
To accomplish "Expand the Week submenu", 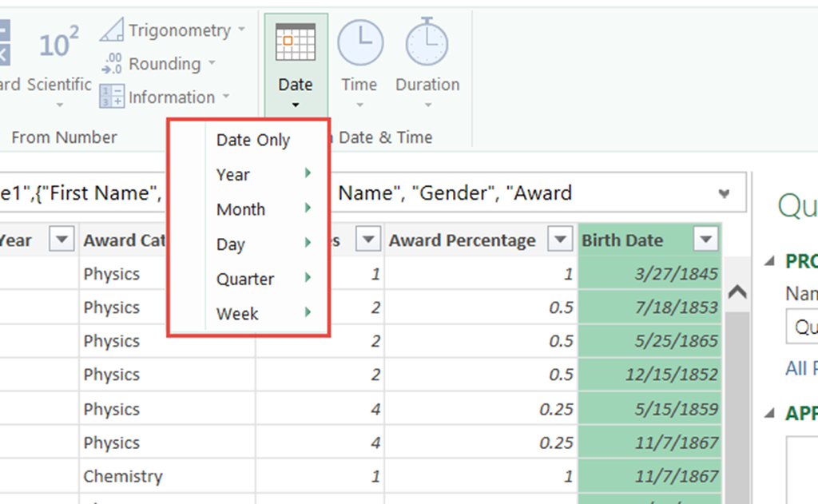I will pyautogui.click(x=237, y=314).
